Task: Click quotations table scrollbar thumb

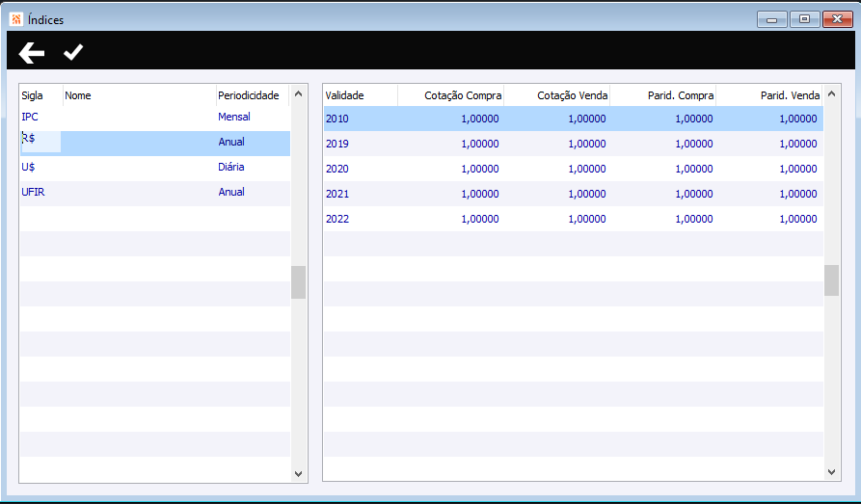Action: click(831, 280)
